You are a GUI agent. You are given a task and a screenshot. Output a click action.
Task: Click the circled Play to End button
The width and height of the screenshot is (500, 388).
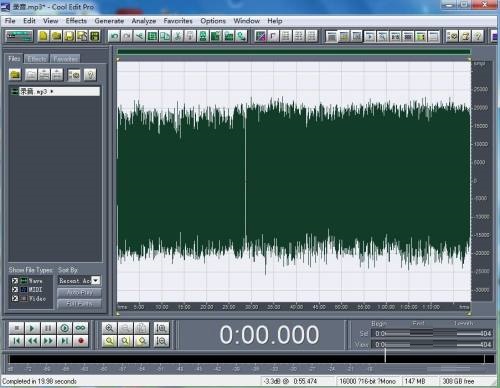(x=64, y=328)
